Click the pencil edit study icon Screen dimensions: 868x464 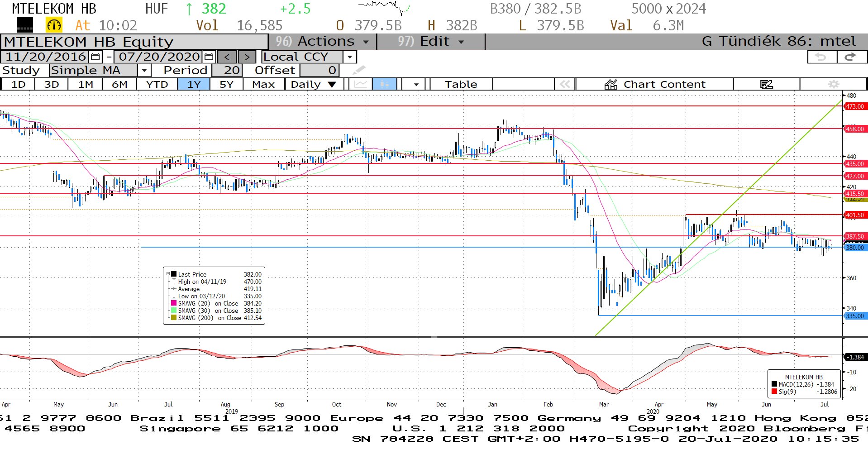tap(359, 70)
